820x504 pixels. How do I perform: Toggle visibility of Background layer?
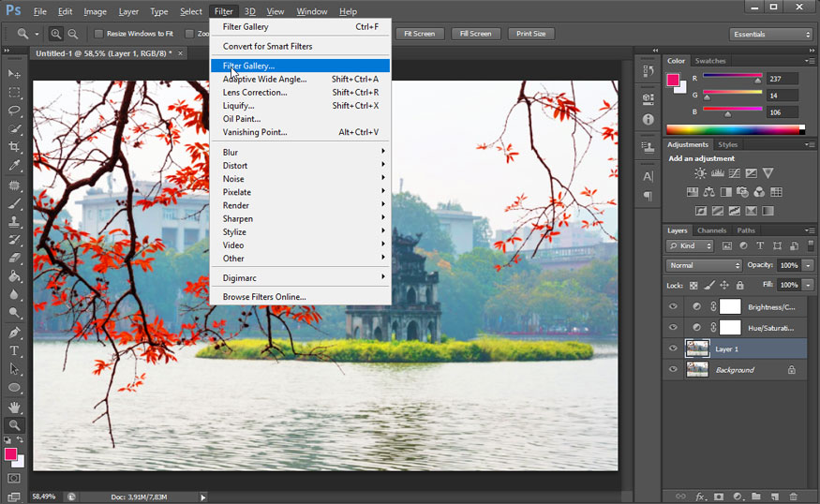coord(673,369)
